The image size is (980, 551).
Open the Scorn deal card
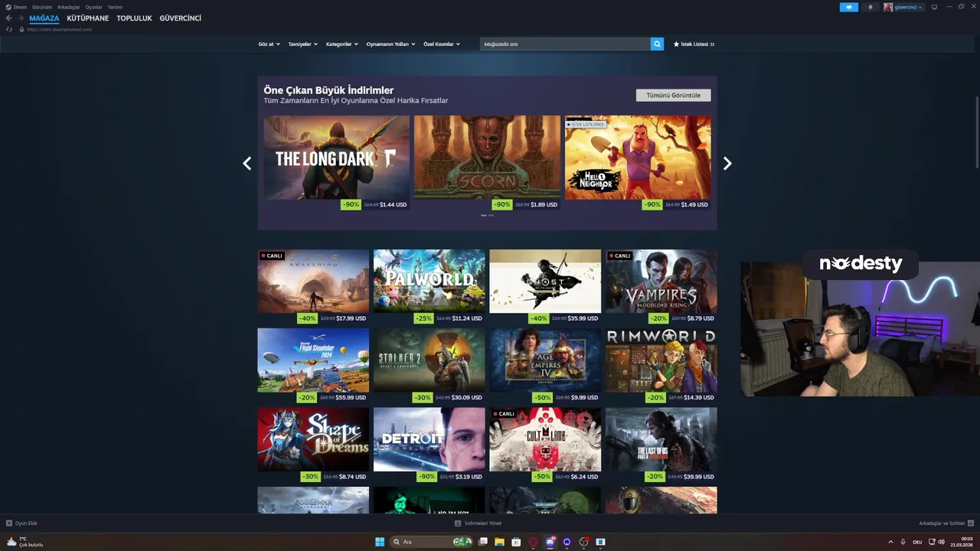(487, 163)
